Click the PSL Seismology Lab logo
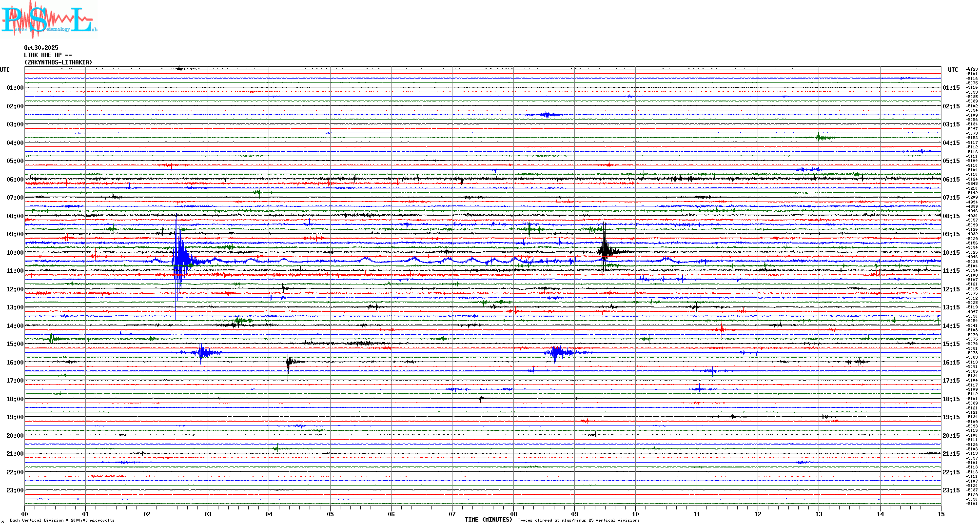The image size is (980, 527). tap(49, 20)
